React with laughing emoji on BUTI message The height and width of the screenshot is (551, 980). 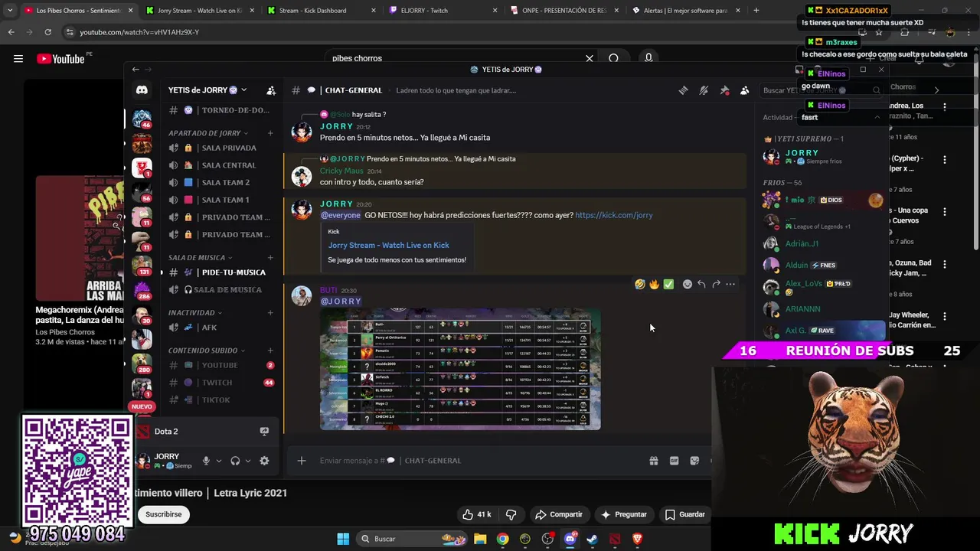coord(640,284)
